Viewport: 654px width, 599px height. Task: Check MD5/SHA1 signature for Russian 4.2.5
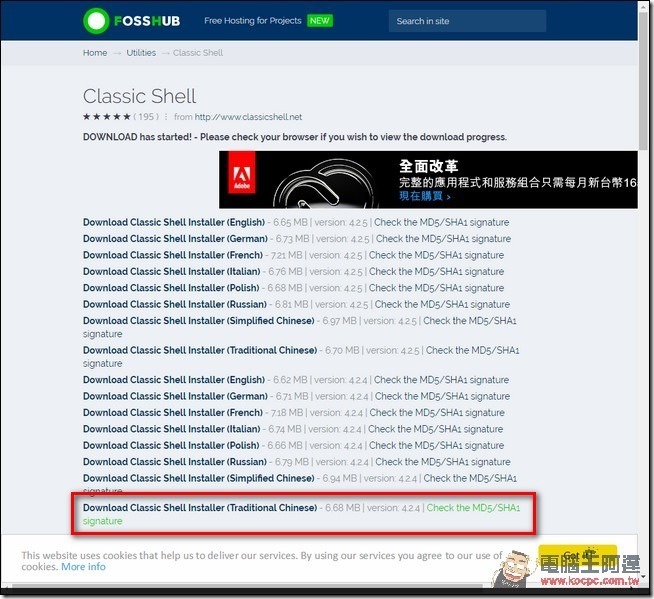(x=442, y=304)
